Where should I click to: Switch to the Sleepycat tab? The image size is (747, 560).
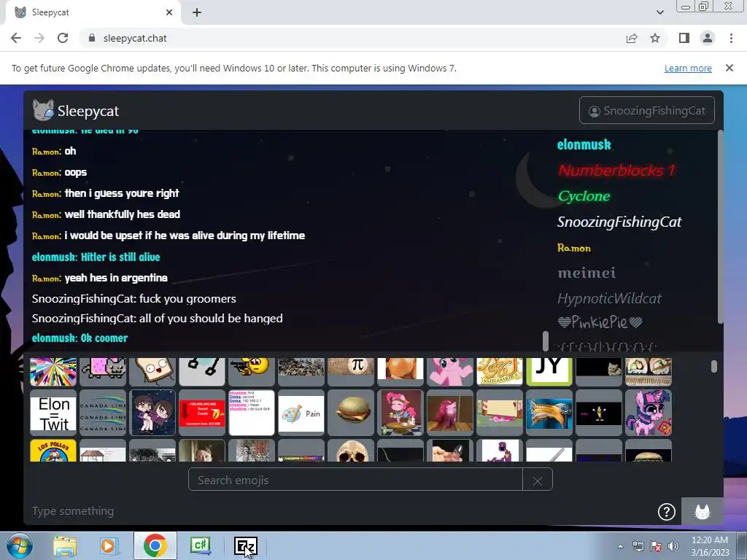coord(93,12)
